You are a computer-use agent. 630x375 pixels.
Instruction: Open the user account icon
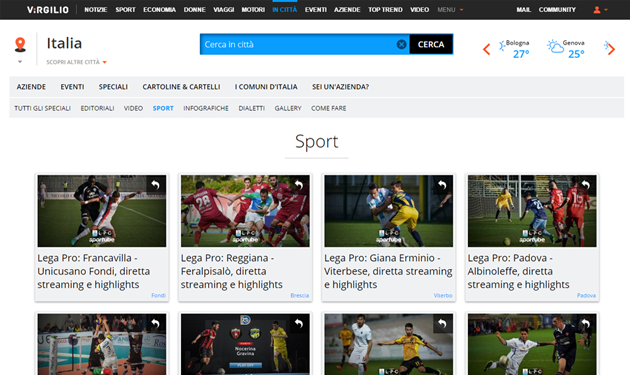pos(597,10)
